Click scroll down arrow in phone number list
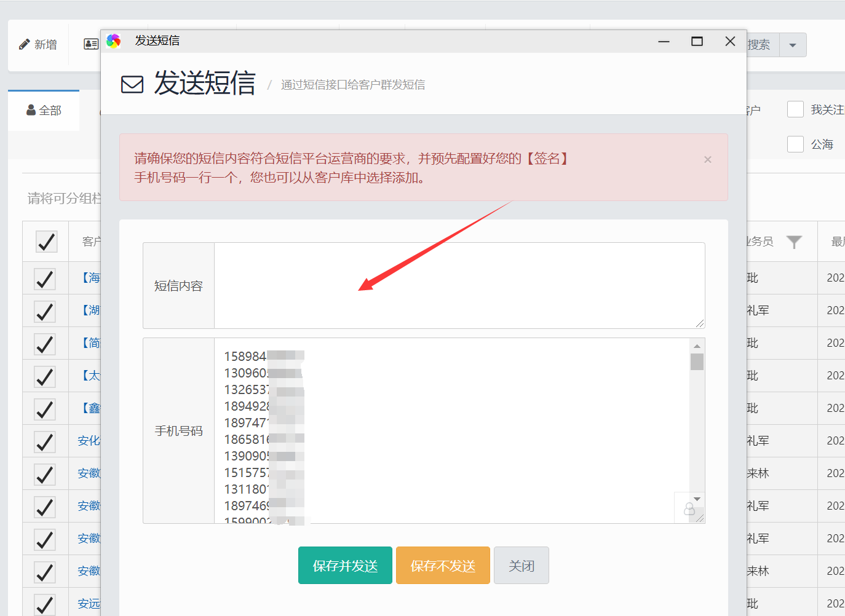 tap(697, 499)
